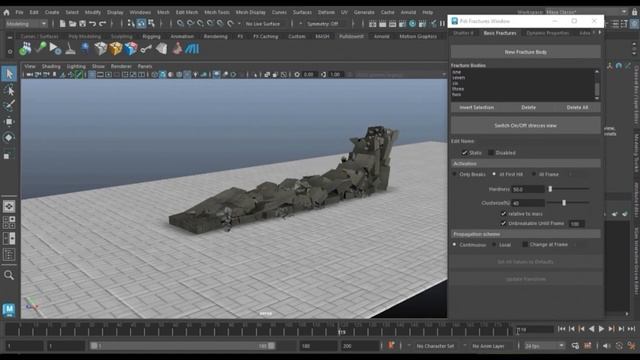Open the Modeling menu set dropdown
Image resolution: width=640 pixels, height=360 pixels.
coord(26,24)
